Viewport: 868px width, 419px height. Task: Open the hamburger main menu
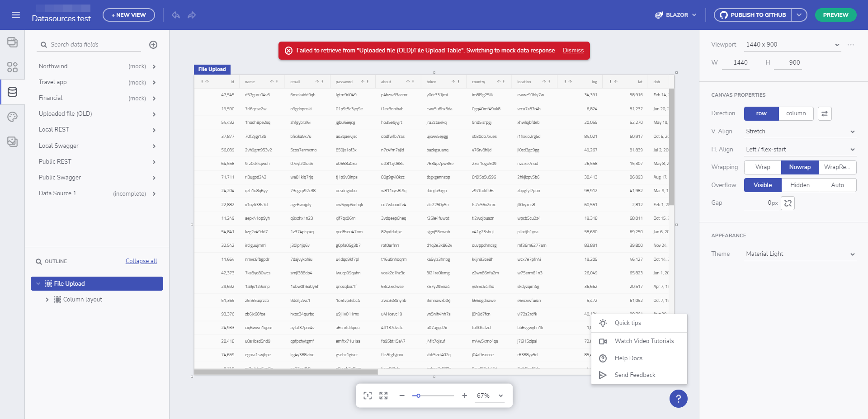[x=16, y=15]
